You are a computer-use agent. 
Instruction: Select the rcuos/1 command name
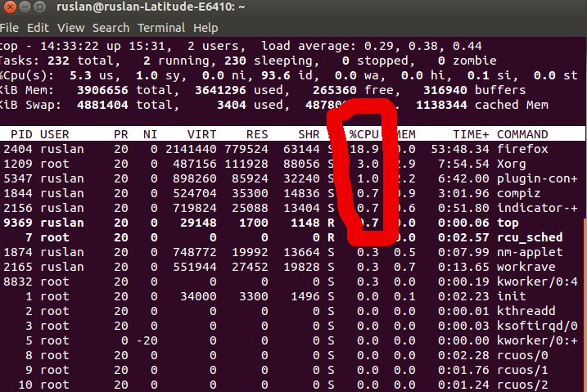522,370
